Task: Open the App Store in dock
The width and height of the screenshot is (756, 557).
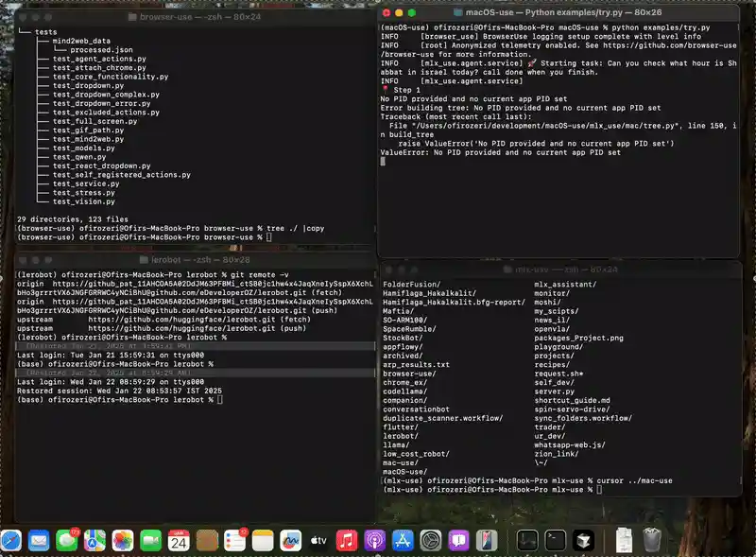Action: (x=403, y=540)
